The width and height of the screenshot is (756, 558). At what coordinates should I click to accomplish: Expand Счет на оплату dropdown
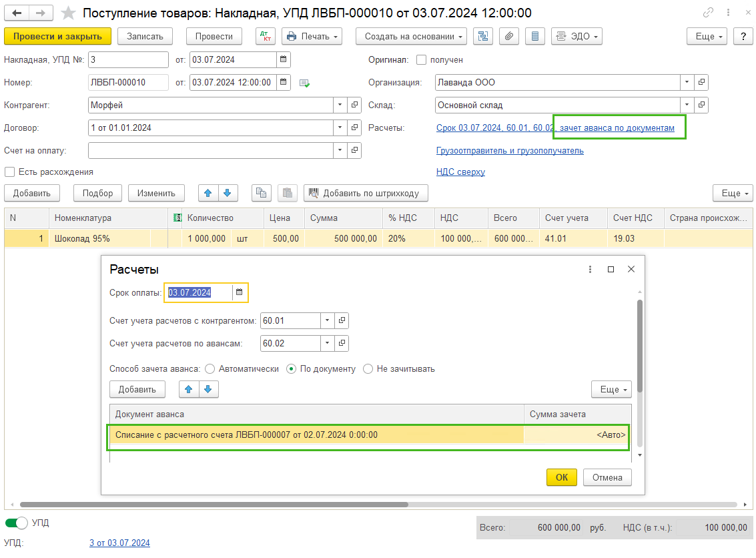(340, 150)
